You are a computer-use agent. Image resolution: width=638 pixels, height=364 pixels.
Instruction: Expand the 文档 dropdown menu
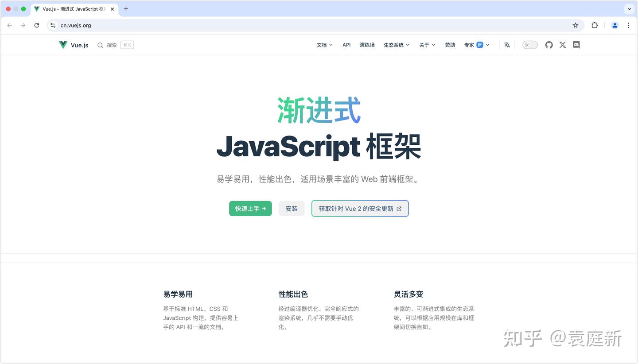tap(324, 45)
